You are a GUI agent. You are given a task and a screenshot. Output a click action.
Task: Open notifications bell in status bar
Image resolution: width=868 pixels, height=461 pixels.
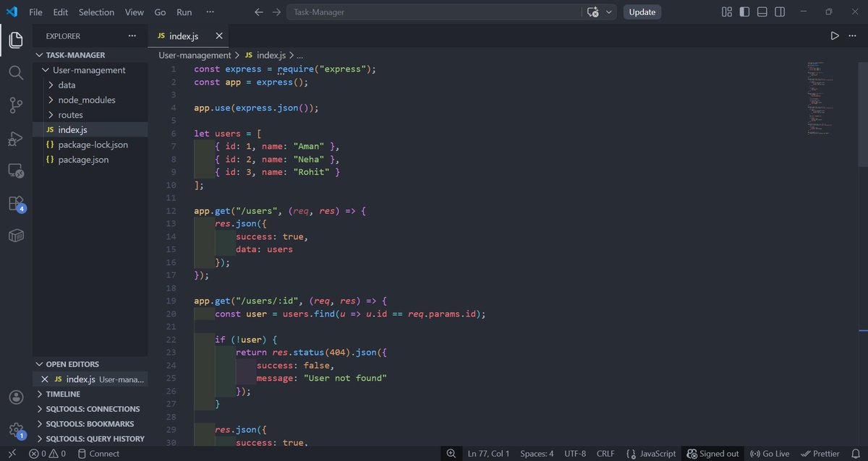[855, 454]
